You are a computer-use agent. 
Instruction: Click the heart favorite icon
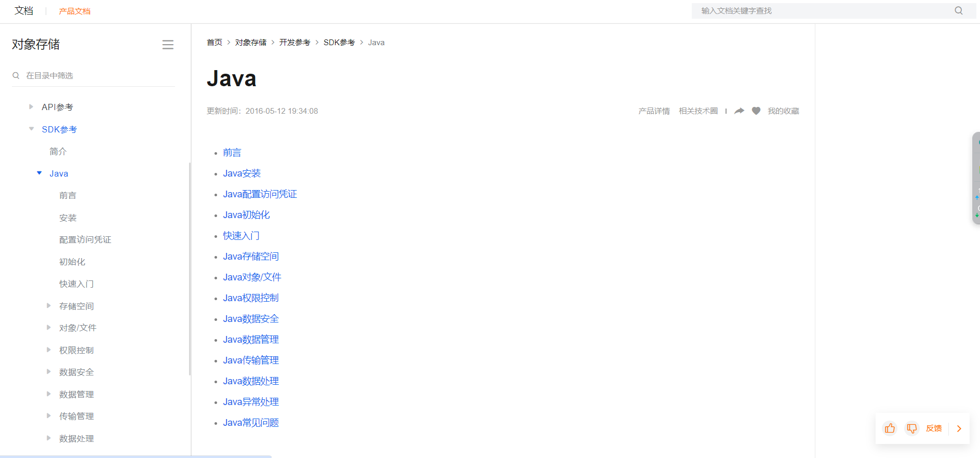pos(756,111)
